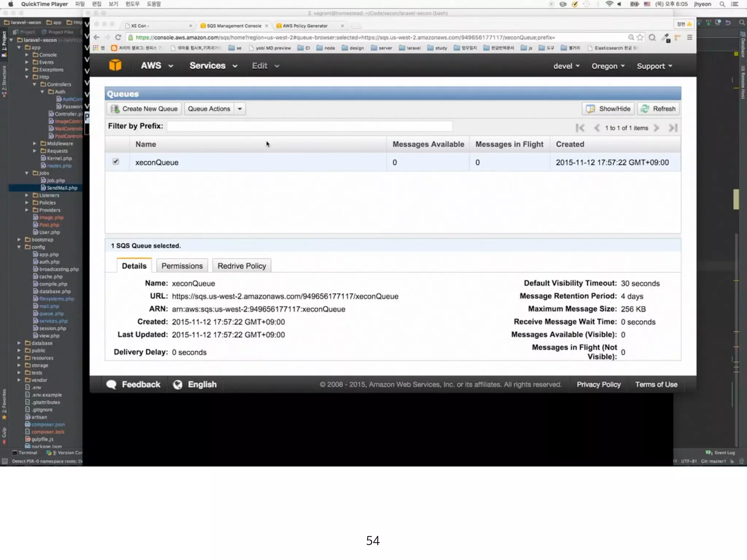Click the AWS orange cube logo
This screenshot has height=560, width=747.
coord(115,66)
